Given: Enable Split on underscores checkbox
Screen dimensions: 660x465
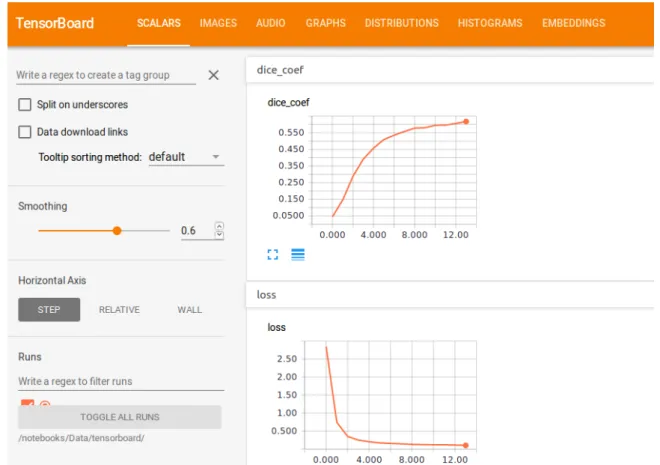Looking at the screenshot, I should (25, 104).
